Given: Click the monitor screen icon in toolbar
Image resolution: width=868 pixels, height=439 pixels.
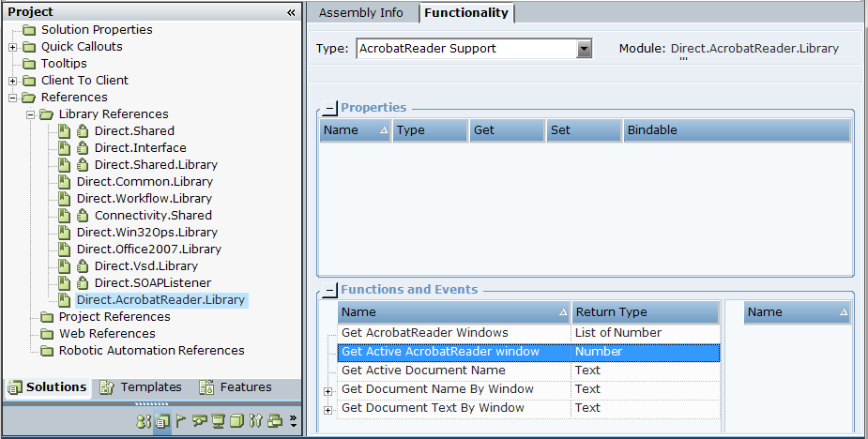Looking at the screenshot, I should click(x=218, y=421).
